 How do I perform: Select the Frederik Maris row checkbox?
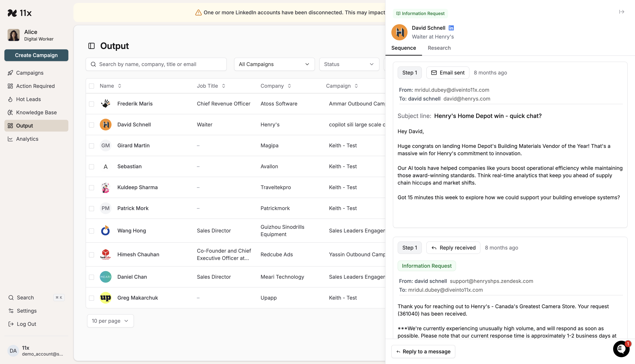[92, 104]
